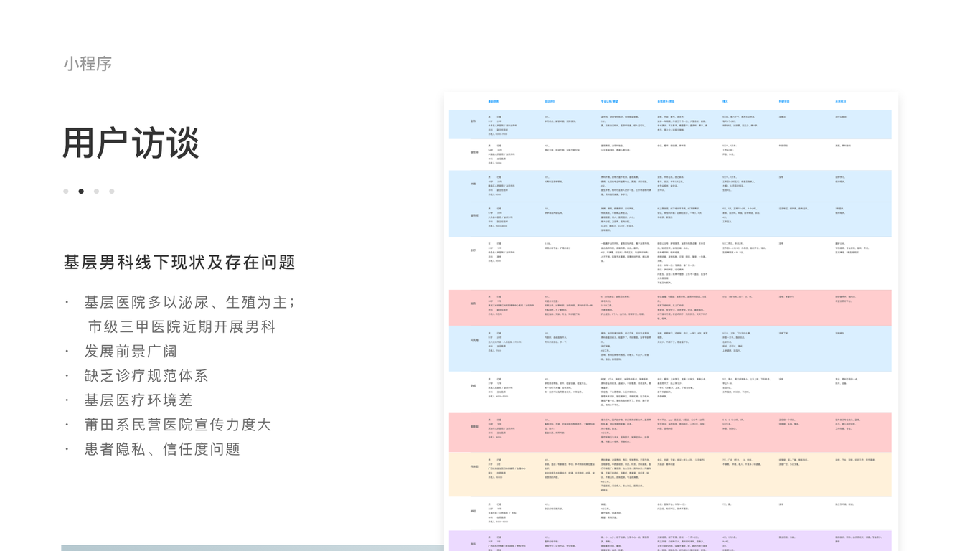This screenshot has height=551, width=980.
Task: Click the dark active pagination dot
Action: click(81, 192)
